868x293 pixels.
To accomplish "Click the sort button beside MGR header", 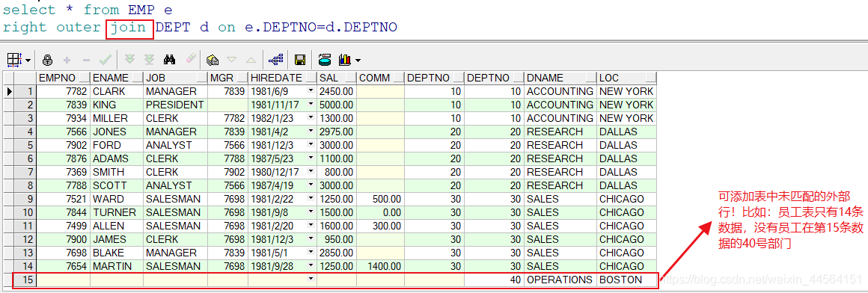I will coord(242,78).
